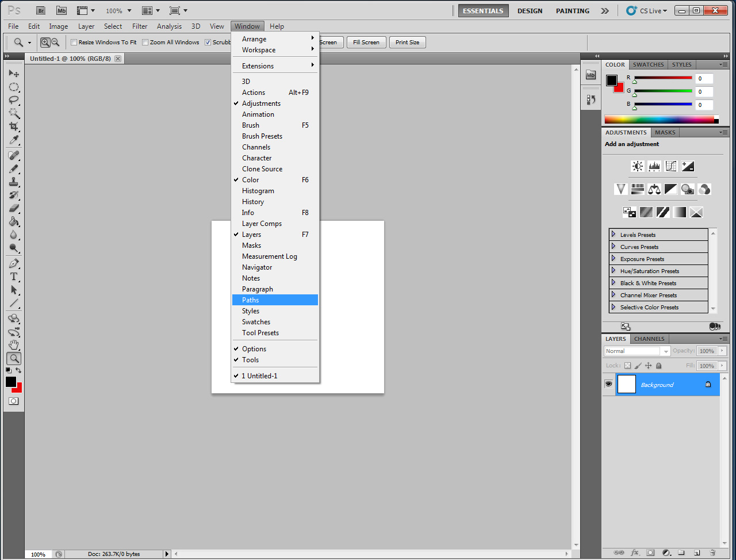The image size is (736, 560).
Task: Click the Print Size button
Action: coord(407,43)
